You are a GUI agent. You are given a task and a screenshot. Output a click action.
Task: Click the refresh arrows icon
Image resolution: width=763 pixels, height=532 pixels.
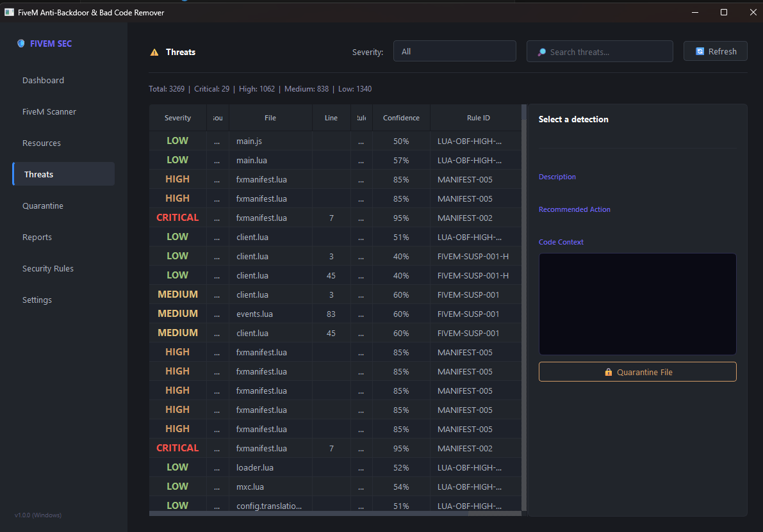coord(700,51)
